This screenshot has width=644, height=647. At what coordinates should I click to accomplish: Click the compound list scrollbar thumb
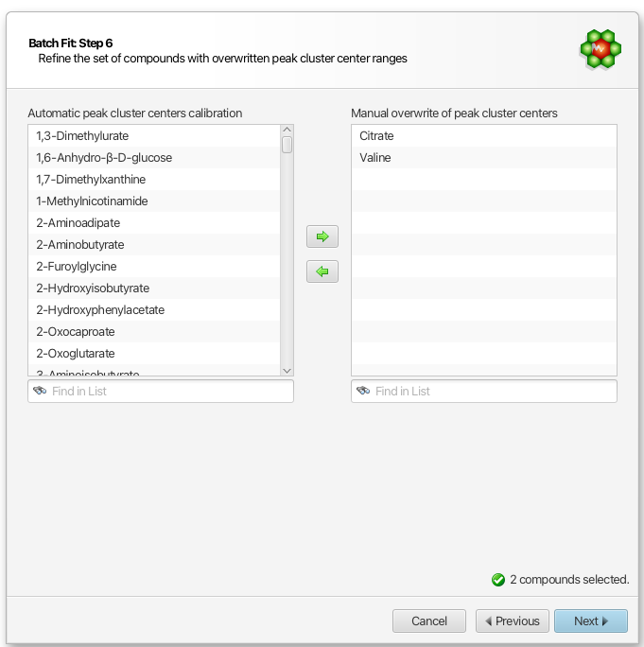point(287,145)
